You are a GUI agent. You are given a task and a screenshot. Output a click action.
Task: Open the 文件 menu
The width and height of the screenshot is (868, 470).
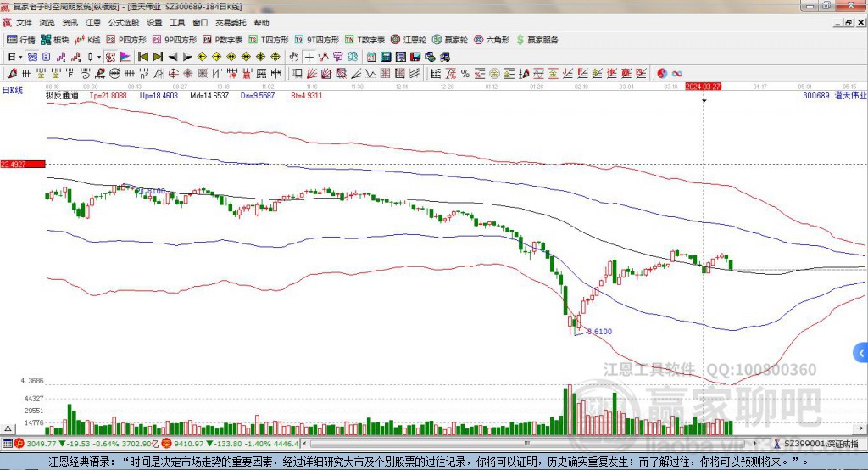click(x=24, y=23)
